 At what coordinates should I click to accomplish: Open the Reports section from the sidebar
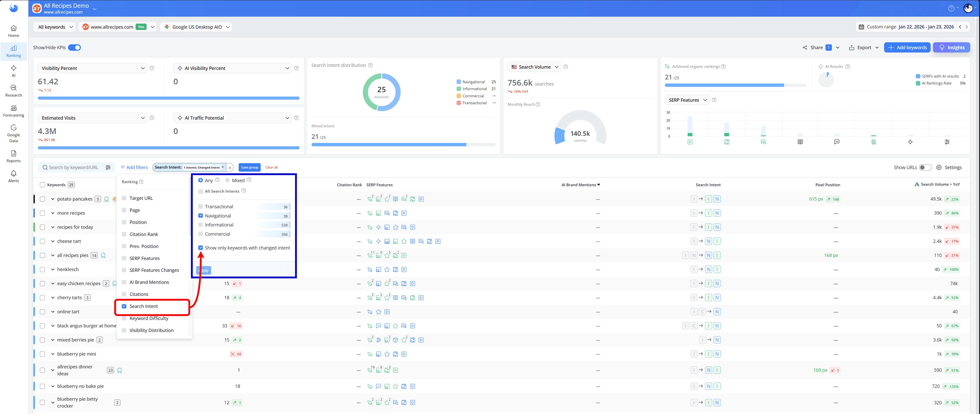point(13,157)
